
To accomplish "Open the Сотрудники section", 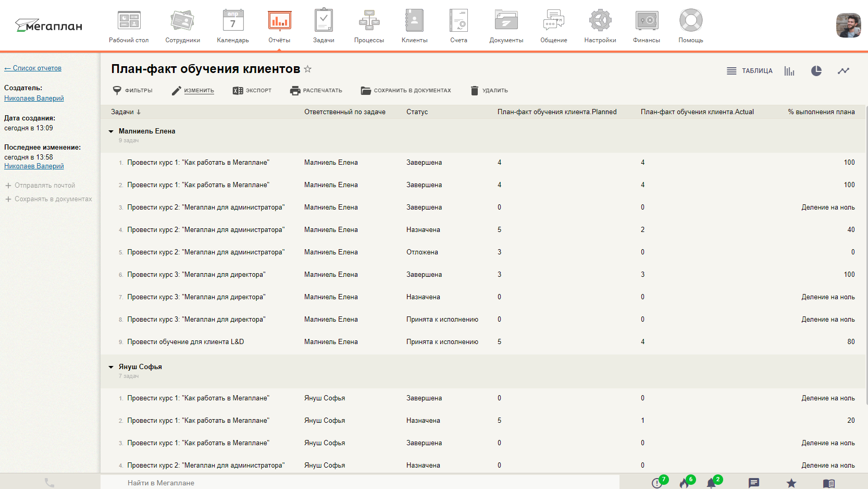I will tap(182, 26).
